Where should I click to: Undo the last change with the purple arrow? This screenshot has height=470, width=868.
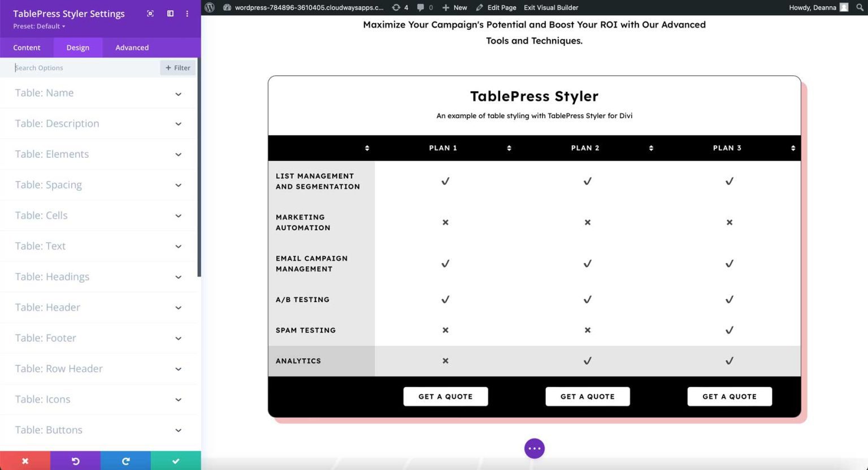(75, 461)
